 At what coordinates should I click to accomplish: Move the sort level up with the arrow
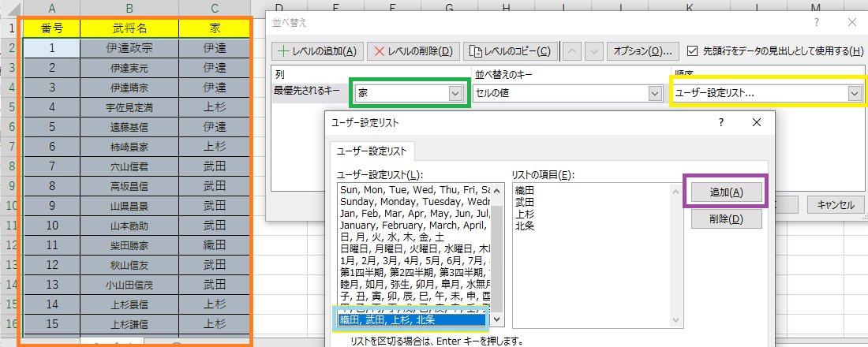point(573,51)
